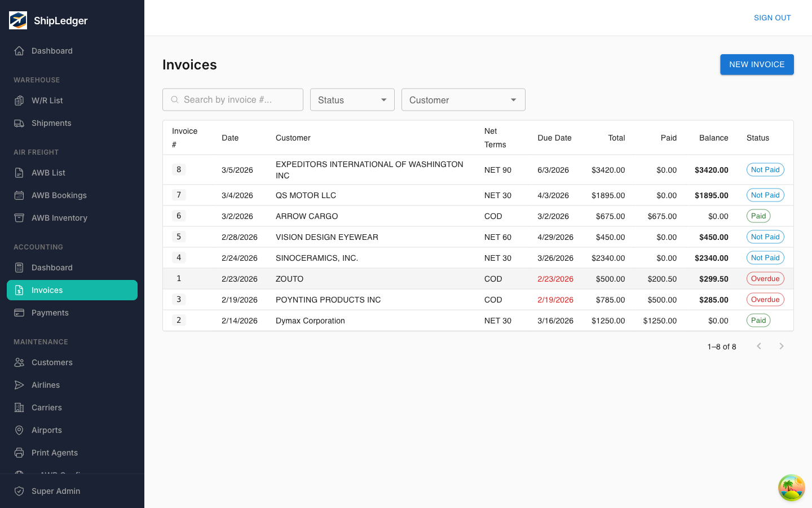This screenshot has height=508, width=812.
Task: Click the palm tree avatar badge
Action: tap(792, 488)
